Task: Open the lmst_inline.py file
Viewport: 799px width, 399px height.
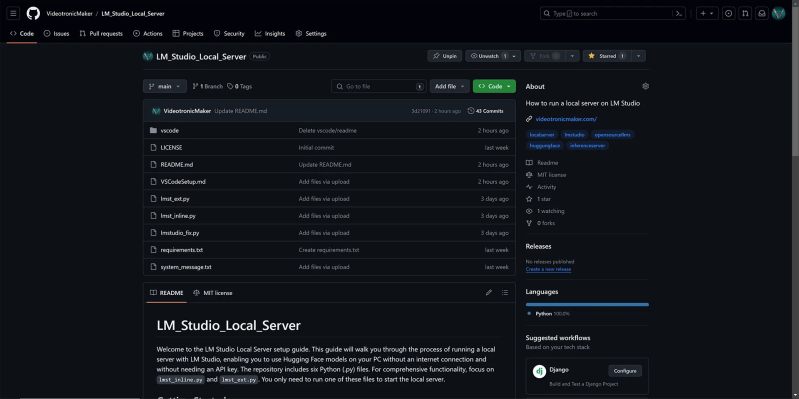Action: tap(178, 216)
